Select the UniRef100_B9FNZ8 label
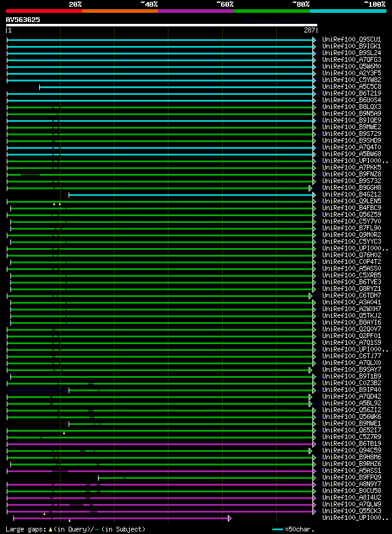 pos(352,175)
